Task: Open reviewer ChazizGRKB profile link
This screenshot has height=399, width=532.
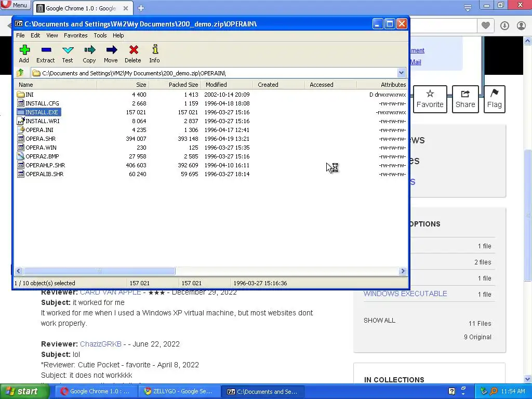Action: pyautogui.click(x=101, y=344)
